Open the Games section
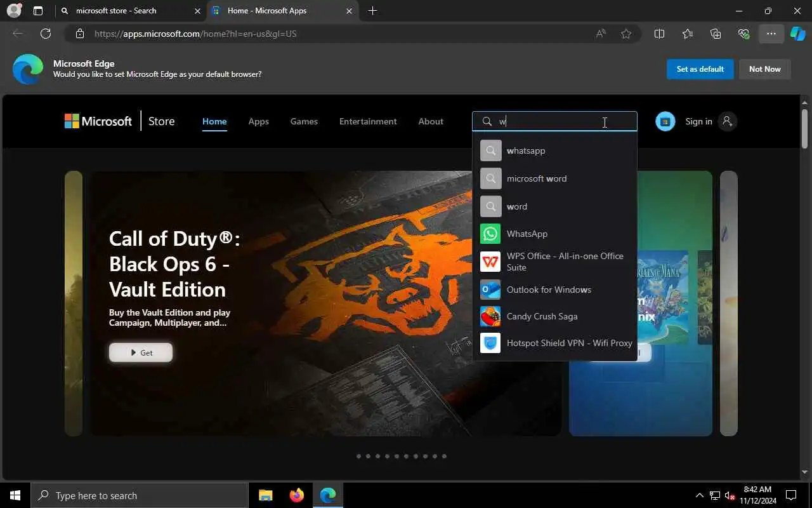The image size is (812, 508). tap(304, 121)
